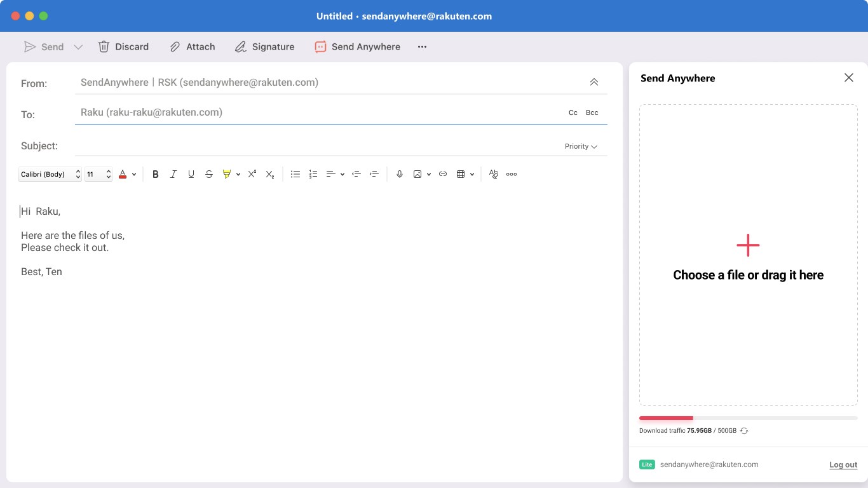Expand the font color options arrow
Screen dimensions: 868x488
(134, 174)
